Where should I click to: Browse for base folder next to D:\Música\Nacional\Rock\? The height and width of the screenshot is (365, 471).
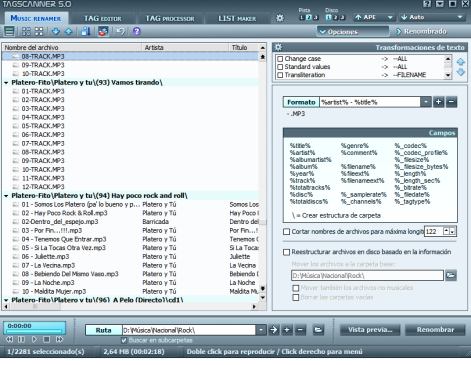[451, 275]
